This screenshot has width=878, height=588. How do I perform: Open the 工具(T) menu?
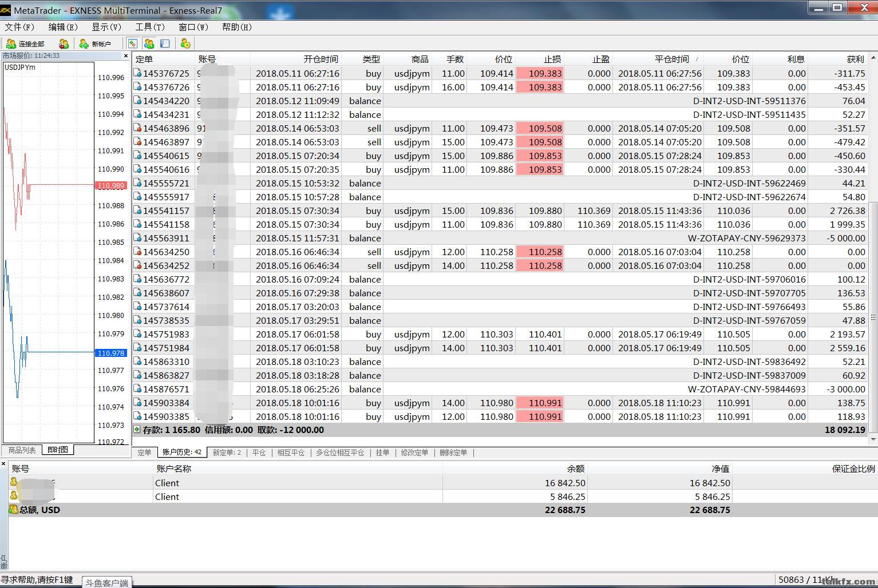tap(150, 27)
